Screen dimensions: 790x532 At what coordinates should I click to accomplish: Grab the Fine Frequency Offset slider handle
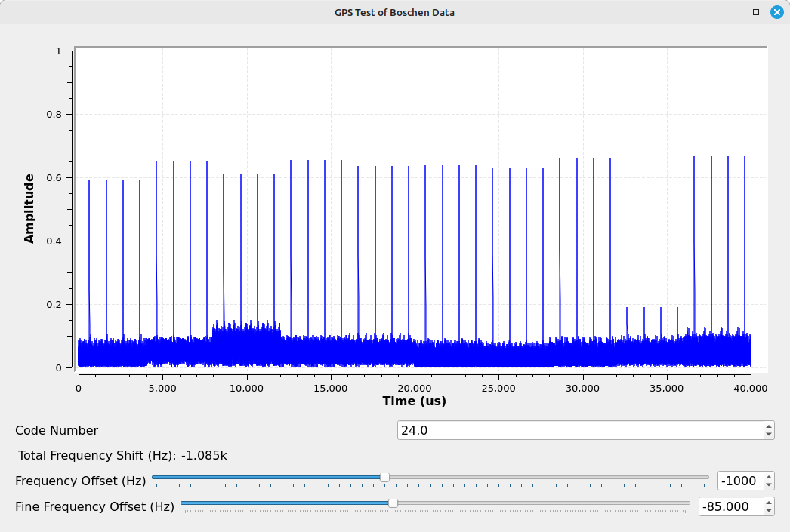tap(393, 503)
